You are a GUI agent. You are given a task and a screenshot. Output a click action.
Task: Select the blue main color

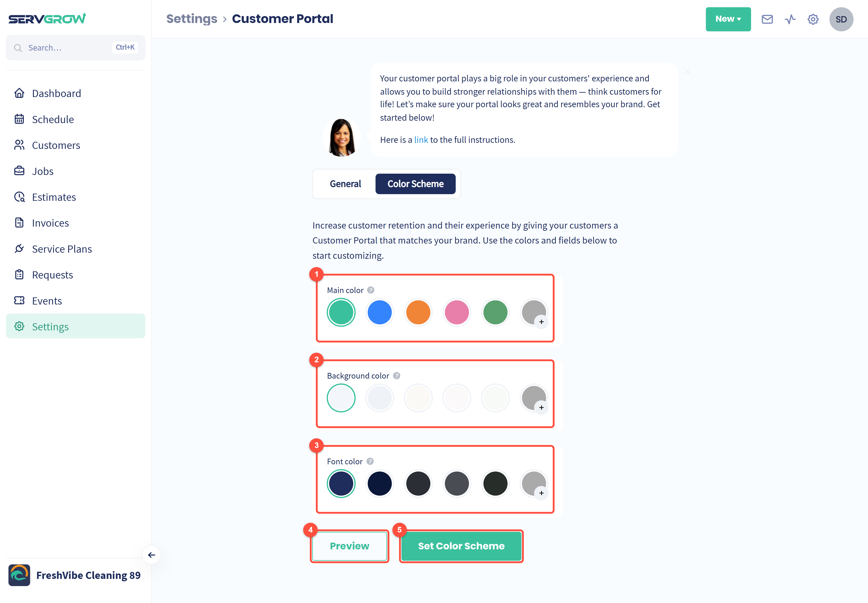click(379, 312)
